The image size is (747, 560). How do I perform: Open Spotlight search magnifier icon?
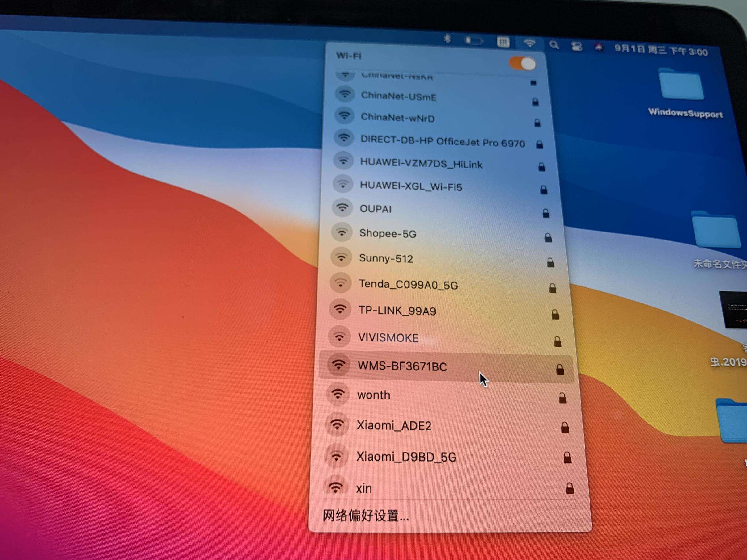[554, 45]
